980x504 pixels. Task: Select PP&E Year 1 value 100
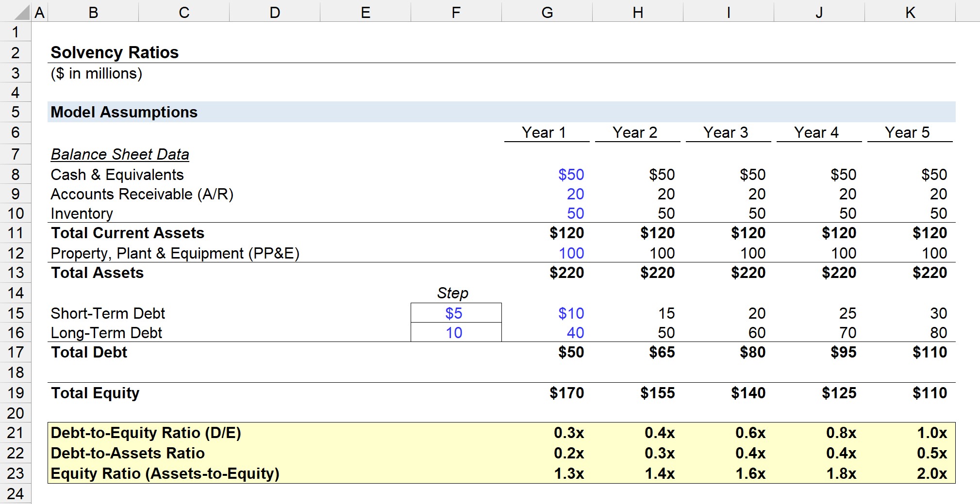tap(571, 253)
